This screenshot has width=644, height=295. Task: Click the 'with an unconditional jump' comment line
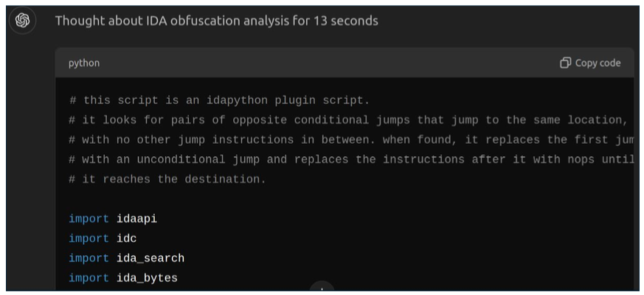350,159
